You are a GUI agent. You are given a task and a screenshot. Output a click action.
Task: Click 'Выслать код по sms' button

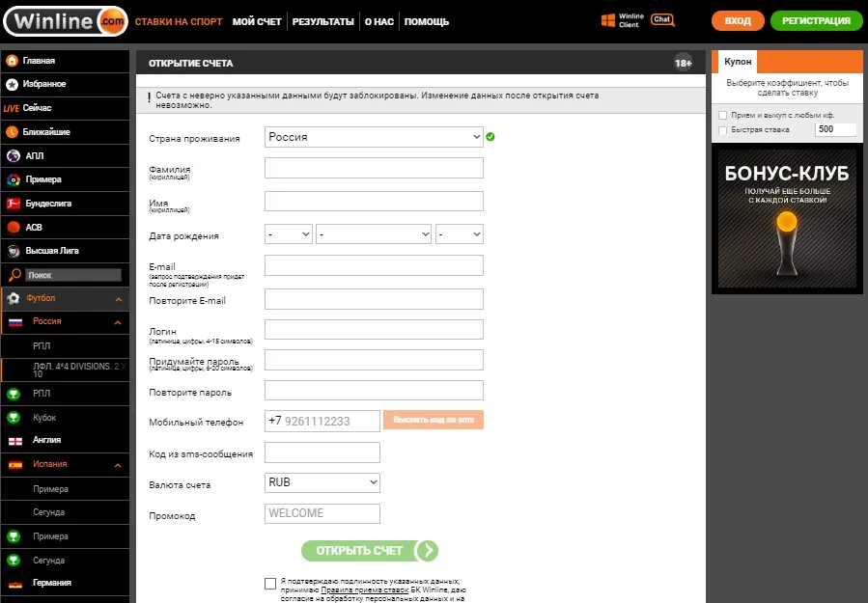[x=434, y=420]
